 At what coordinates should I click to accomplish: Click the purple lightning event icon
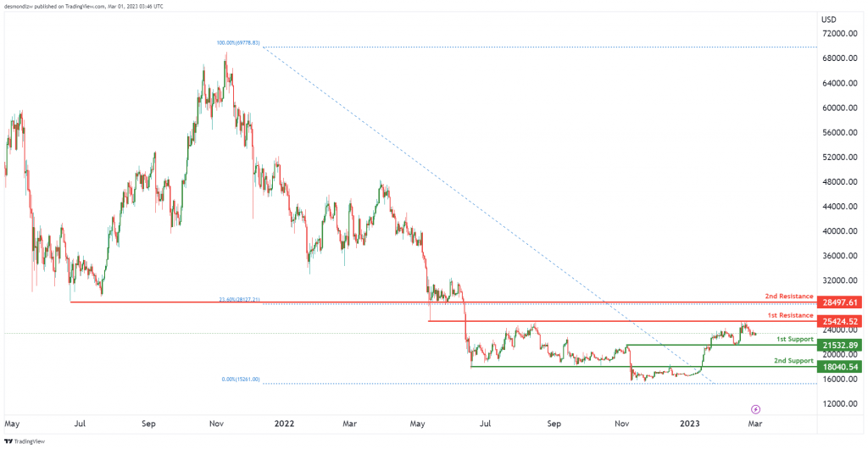[x=755, y=409]
